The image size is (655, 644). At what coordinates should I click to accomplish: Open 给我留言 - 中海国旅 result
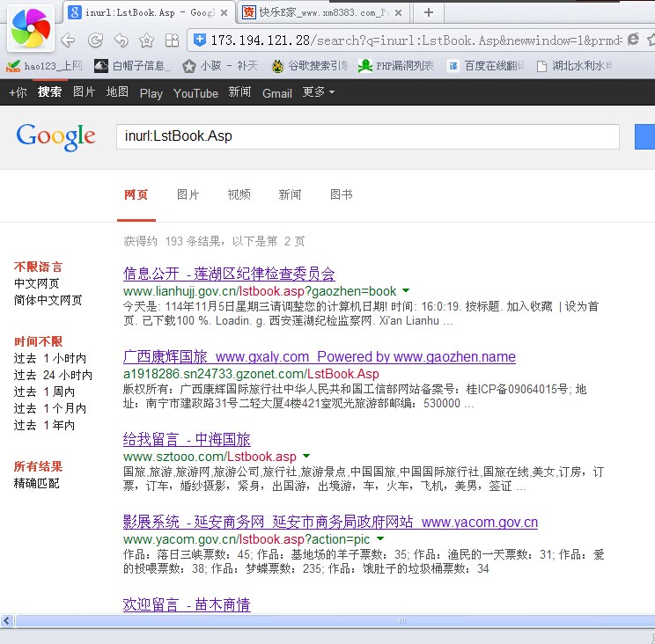point(187,440)
